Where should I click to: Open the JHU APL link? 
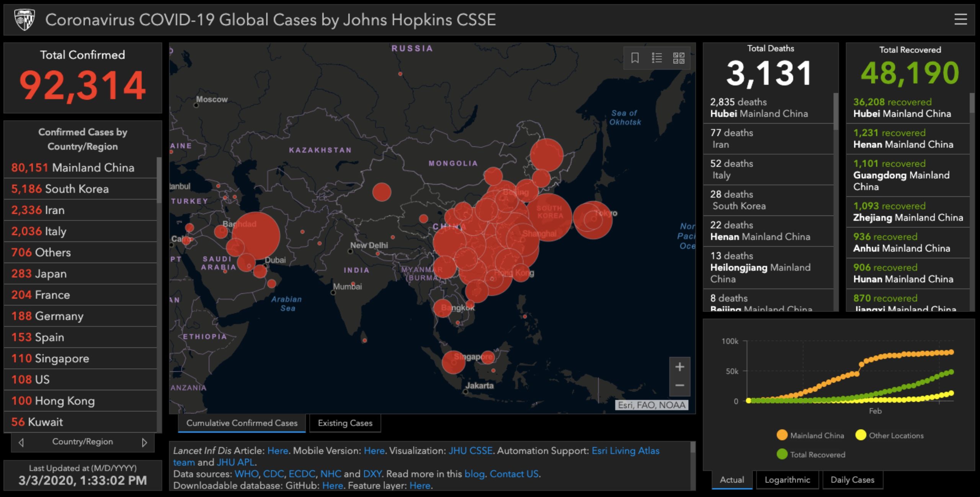pyautogui.click(x=235, y=462)
